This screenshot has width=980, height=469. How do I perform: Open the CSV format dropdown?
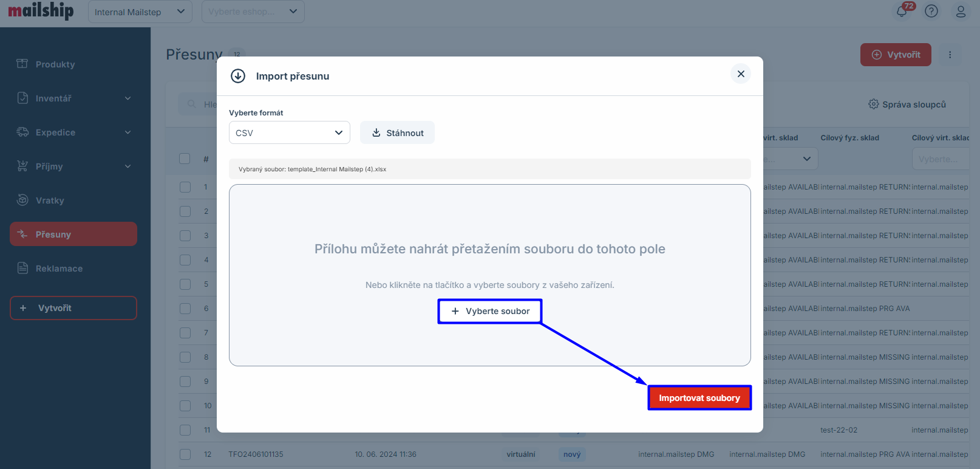click(x=289, y=133)
